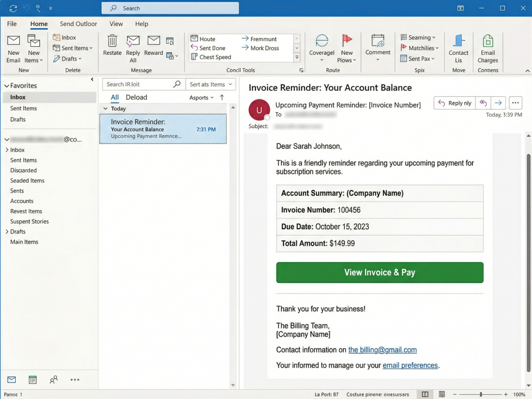Open the Sert ats Items scope dropdown
This screenshot has width=532, height=399.
point(211,84)
